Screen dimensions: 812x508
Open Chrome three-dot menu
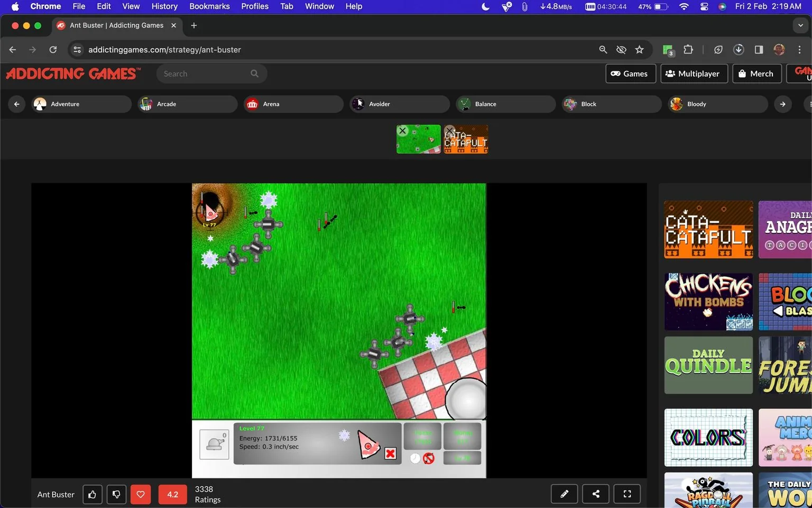[x=799, y=50]
